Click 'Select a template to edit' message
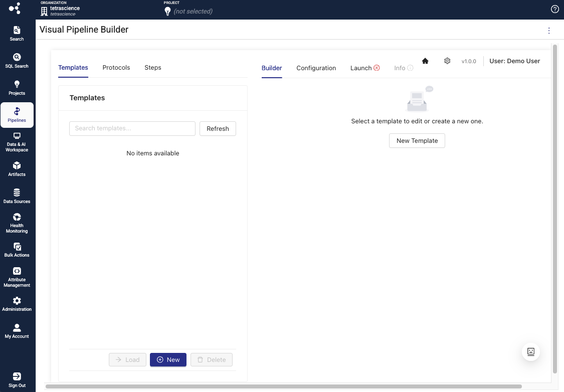564x392 pixels. click(x=417, y=121)
